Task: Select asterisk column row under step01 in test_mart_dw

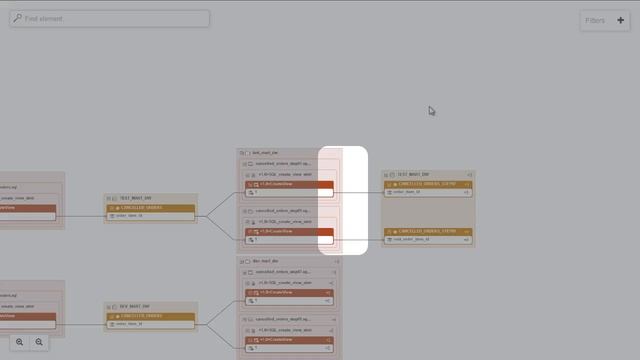Action: (289, 193)
